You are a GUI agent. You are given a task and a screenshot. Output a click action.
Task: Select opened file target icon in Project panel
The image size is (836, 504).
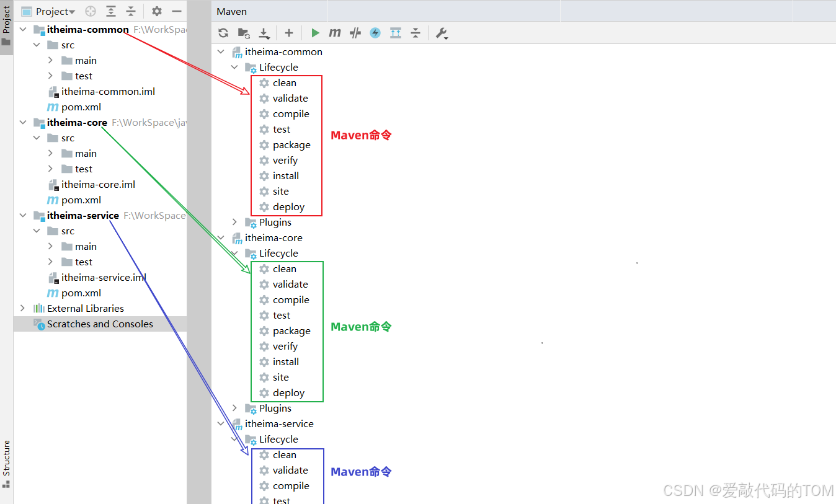tap(91, 11)
